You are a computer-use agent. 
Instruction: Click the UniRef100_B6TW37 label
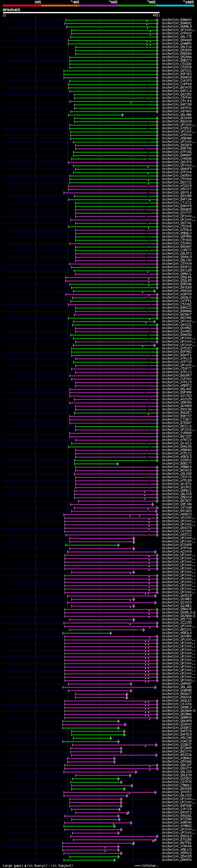(x=177, y=501)
